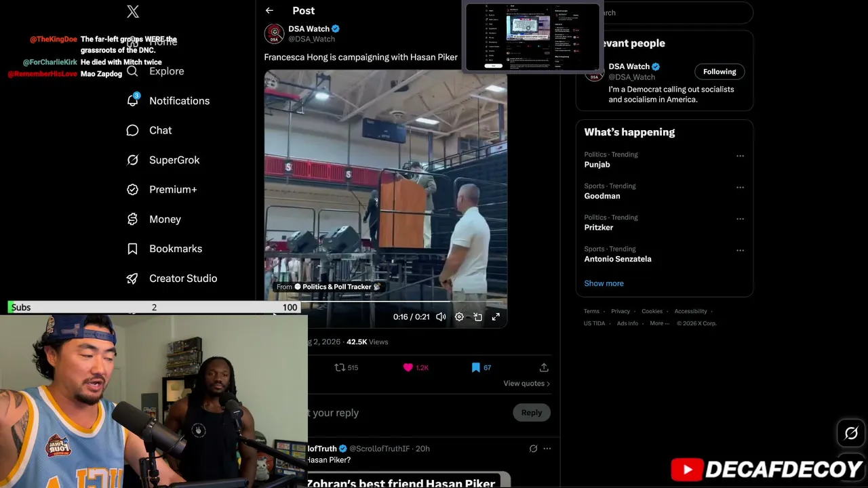Open the Cookies footer link
Viewport: 868px width, 488px height.
pos(652,311)
